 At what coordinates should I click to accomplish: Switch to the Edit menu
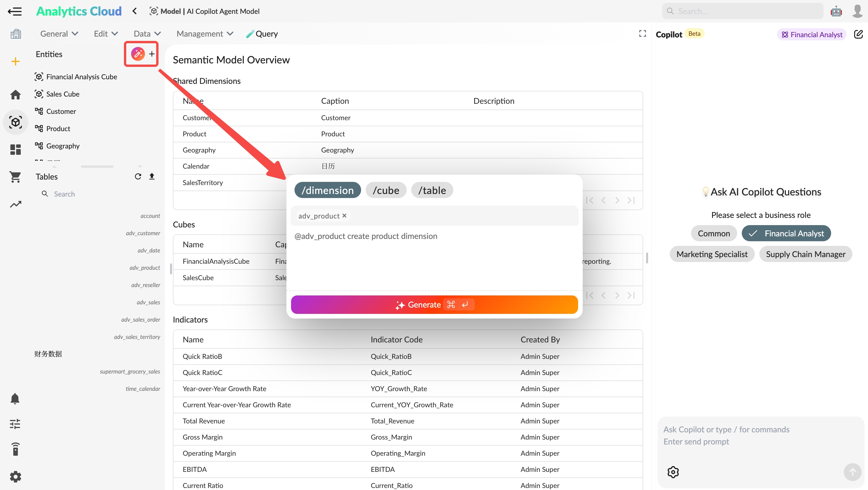[105, 33]
